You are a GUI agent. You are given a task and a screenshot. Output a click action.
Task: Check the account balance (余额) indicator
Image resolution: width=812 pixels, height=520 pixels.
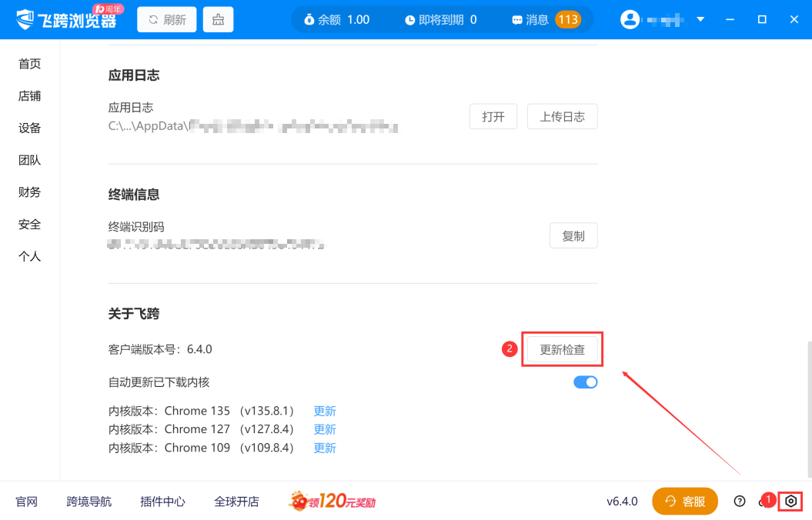click(337, 20)
